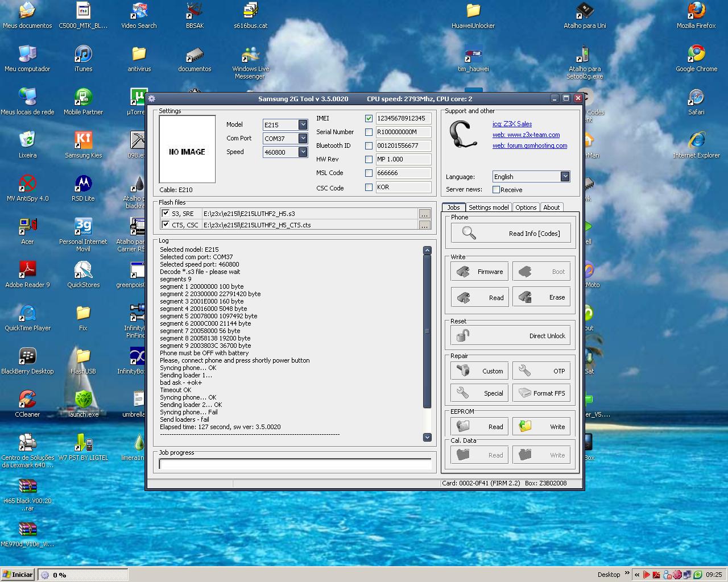This screenshot has width=728, height=582.
Task: Click the MSL Code 666666 field
Action: (x=403, y=173)
